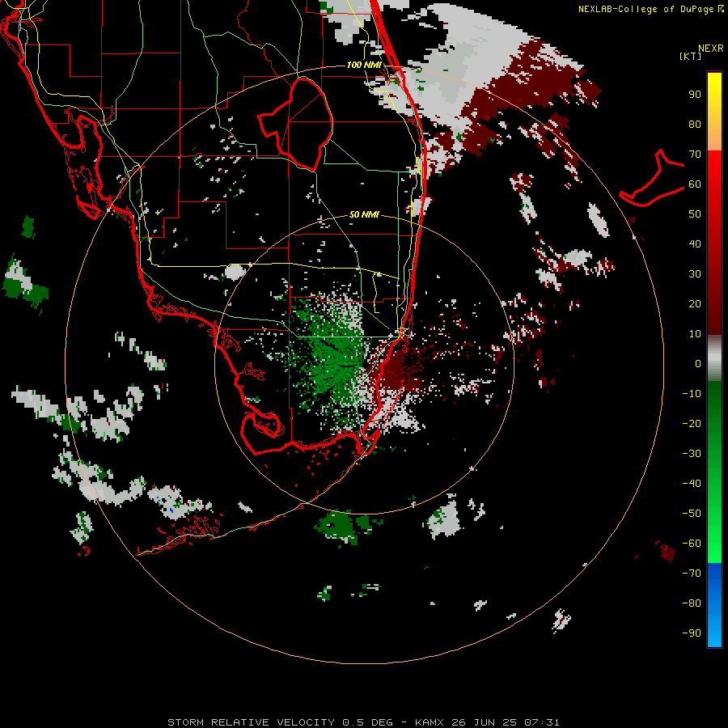Image resolution: width=728 pixels, height=728 pixels.
Task: Select the 0 value on velocity scale
Action: point(698,363)
